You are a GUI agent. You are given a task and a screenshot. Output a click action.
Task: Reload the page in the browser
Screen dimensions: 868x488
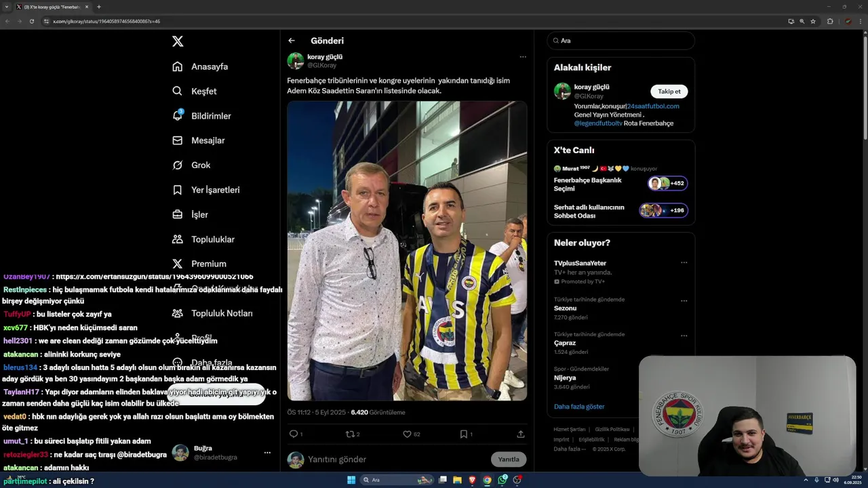31,21
